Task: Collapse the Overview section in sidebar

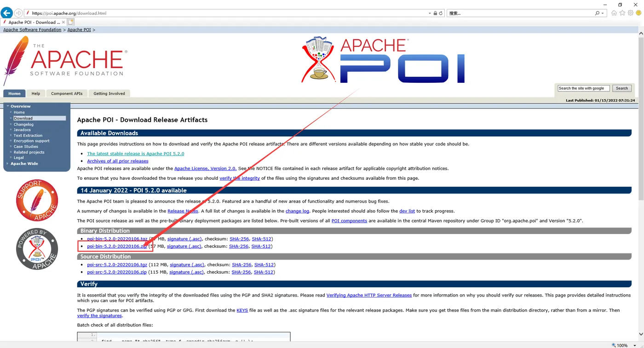Action: pos(8,106)
